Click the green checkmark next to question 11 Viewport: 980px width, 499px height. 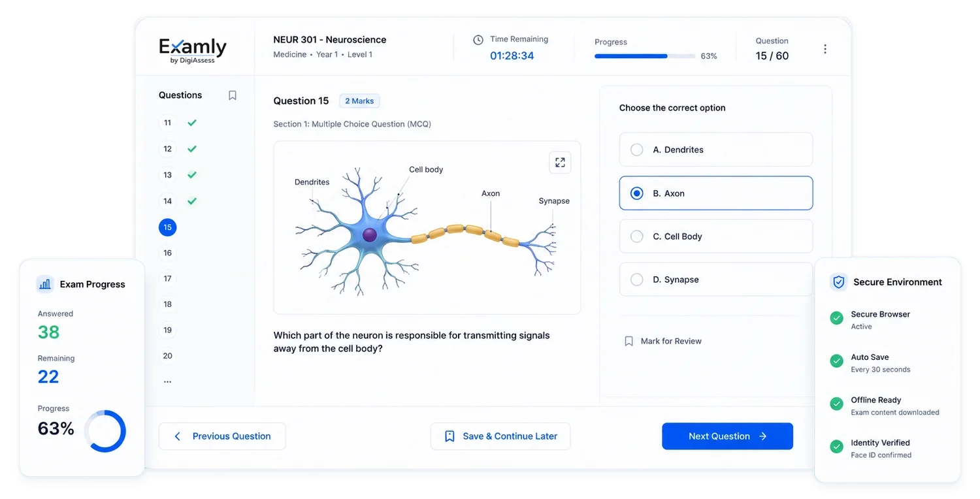click(192, 123)
